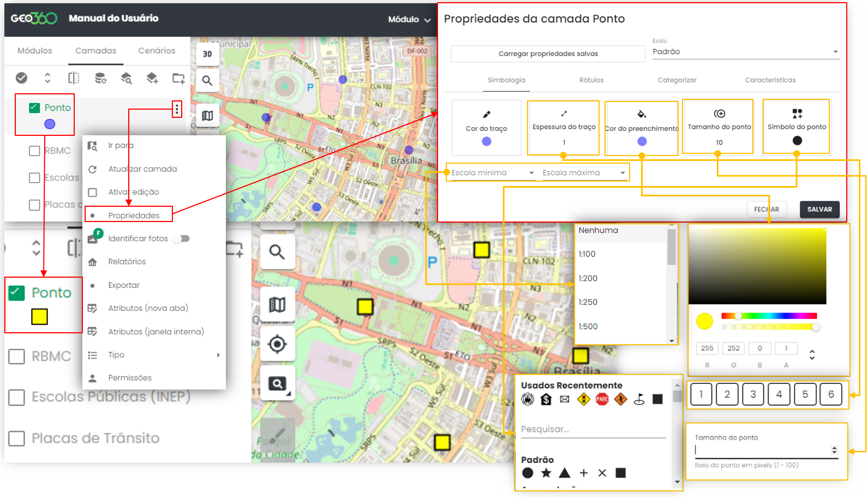Check the Escolas Públicas (INEP) layer checkbox
This screenshot has height=497, width=868.
click(17, 397)
